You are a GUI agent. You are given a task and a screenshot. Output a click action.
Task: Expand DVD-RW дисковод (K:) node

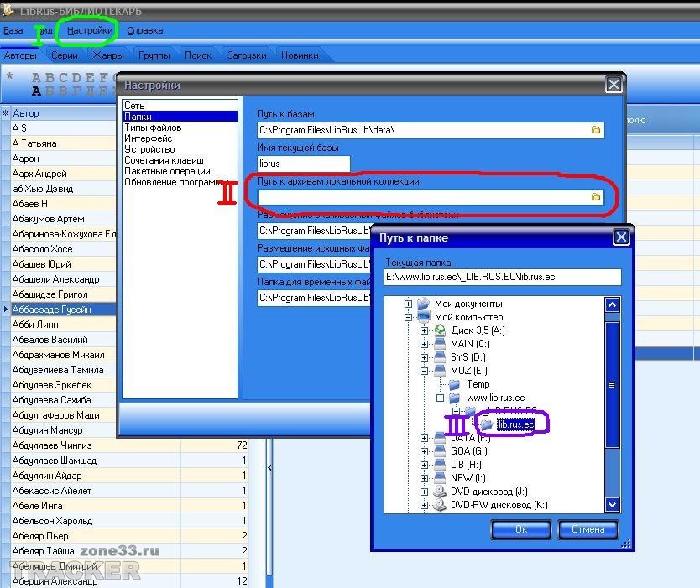(424, 505)
